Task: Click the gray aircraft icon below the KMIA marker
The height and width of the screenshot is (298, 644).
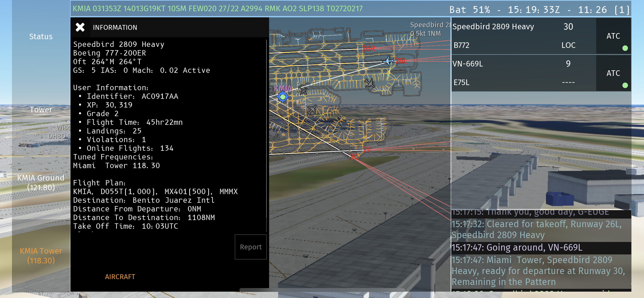Action: point(312,110)
